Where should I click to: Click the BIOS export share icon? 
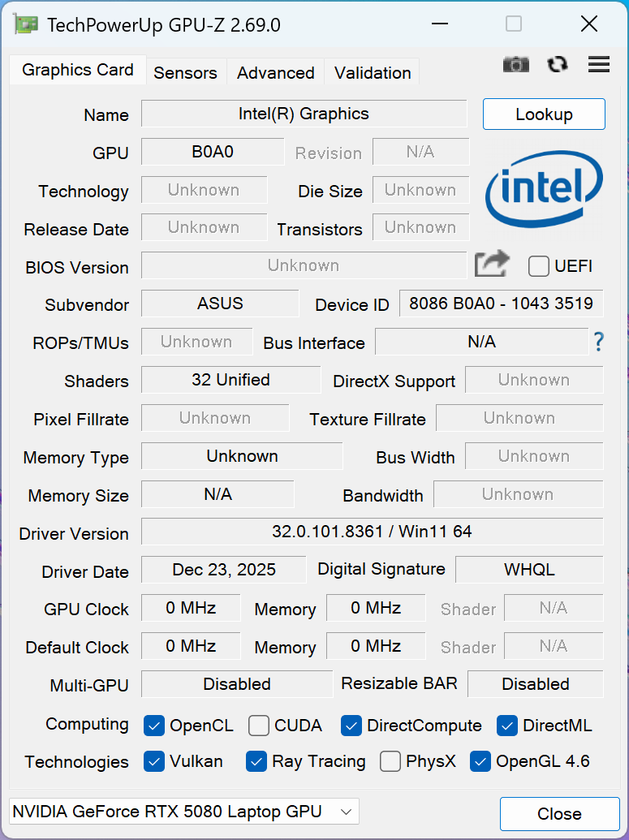tap(491, 264)
